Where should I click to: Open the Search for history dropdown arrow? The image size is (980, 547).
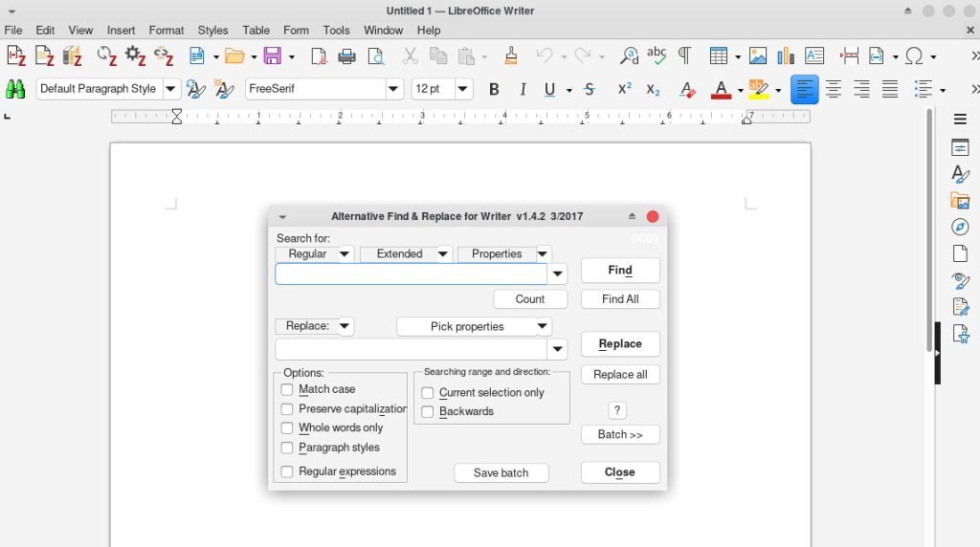[558, 273]
